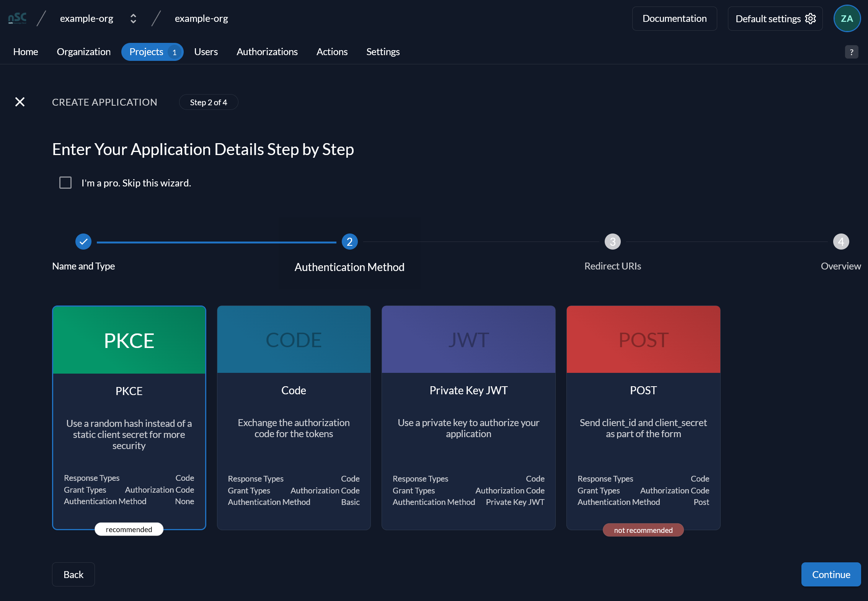Click the Back button
This screenshot has height=601, width=868.
click(73, 574)
